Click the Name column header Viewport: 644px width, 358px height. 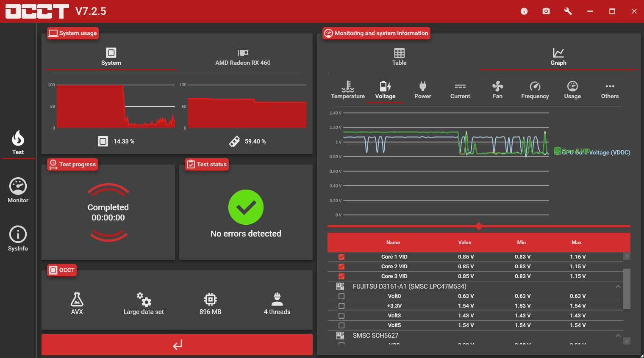(393, 242)
